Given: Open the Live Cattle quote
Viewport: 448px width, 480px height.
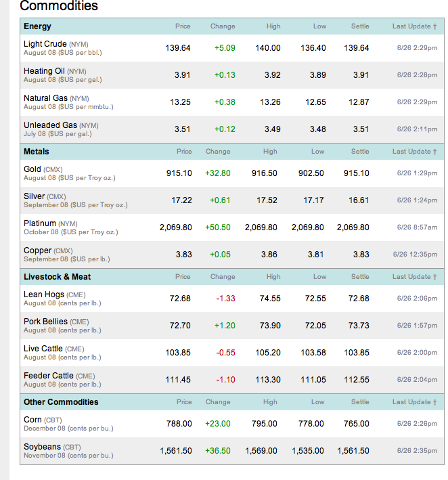Looking at the screenshot, I should click(x=43, y=349).
